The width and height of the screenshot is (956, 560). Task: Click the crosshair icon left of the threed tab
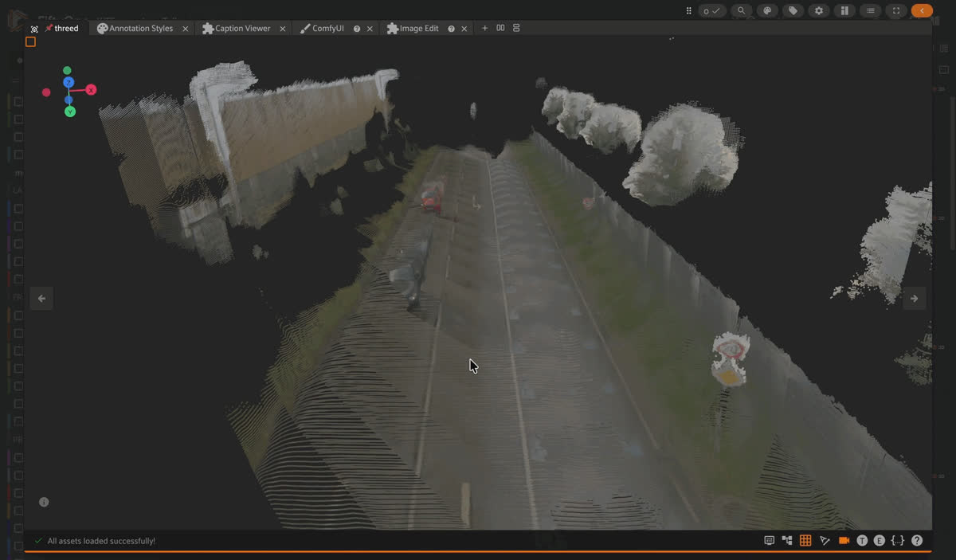click(x=34, y=29)
